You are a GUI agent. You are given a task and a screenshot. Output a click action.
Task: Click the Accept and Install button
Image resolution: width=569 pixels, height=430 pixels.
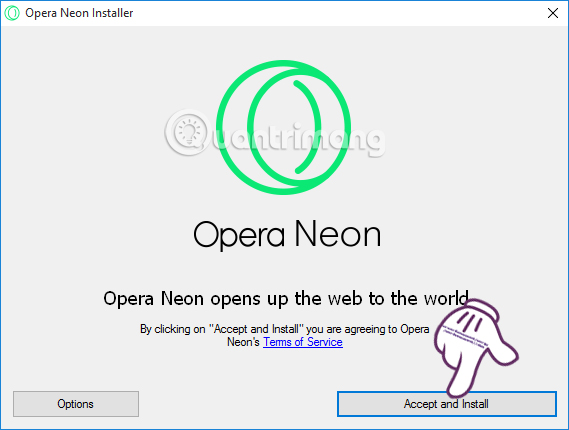tap(447, 404)
